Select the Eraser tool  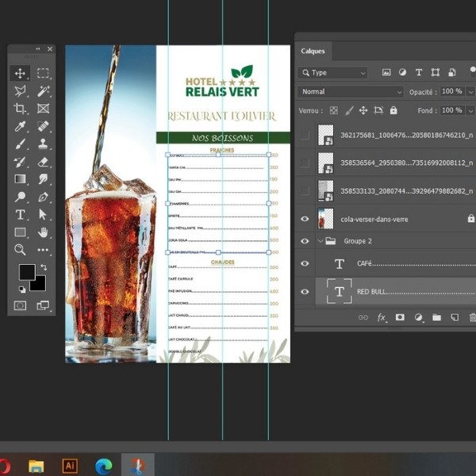(x=44, y=161)
